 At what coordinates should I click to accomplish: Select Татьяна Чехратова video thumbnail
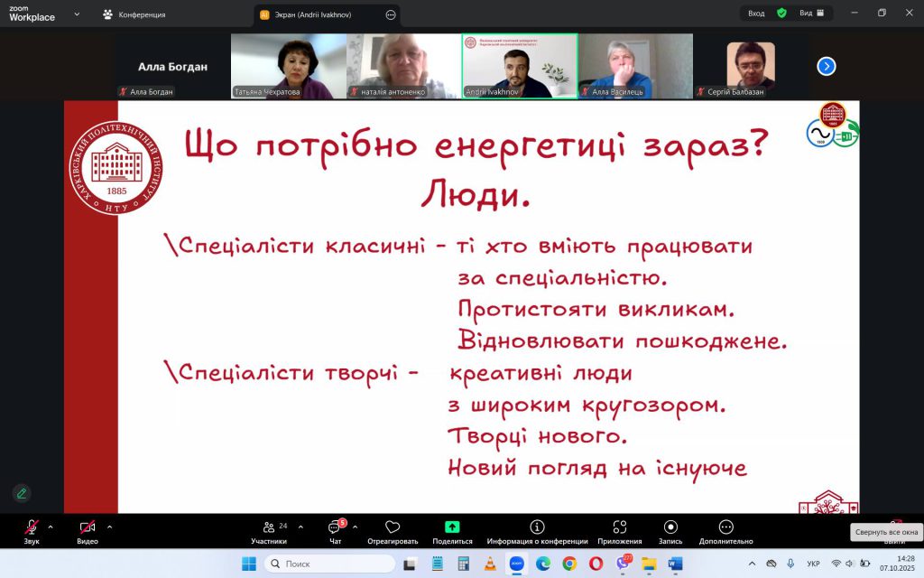pos(288,65)
